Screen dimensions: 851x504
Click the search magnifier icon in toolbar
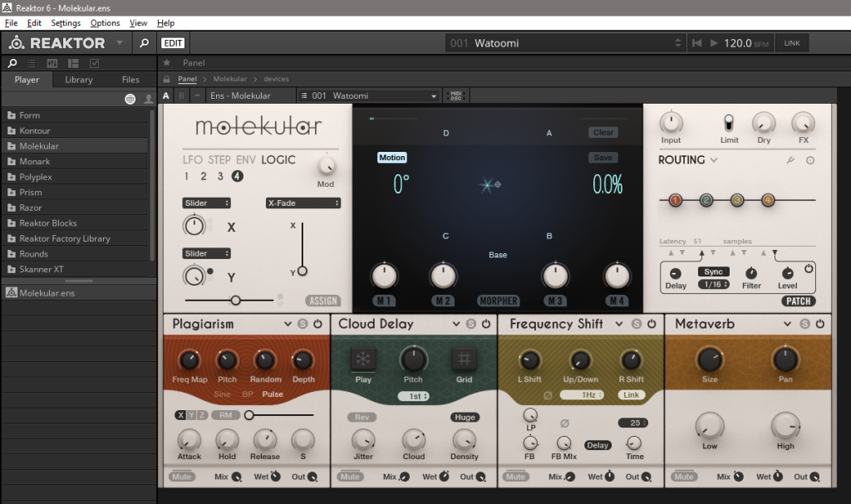(x=144, y=43)
